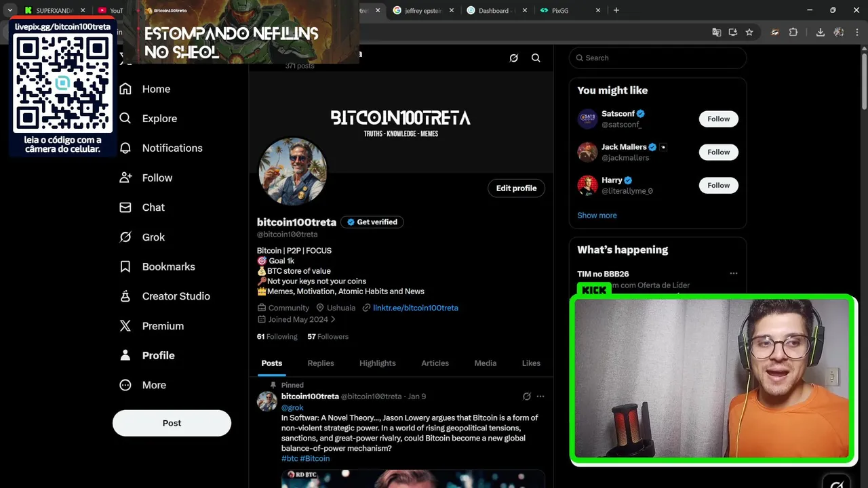The height and width of the screenshot is (488, 868).
Task: Click install app icon in address bar
Action: coord(733,32)
